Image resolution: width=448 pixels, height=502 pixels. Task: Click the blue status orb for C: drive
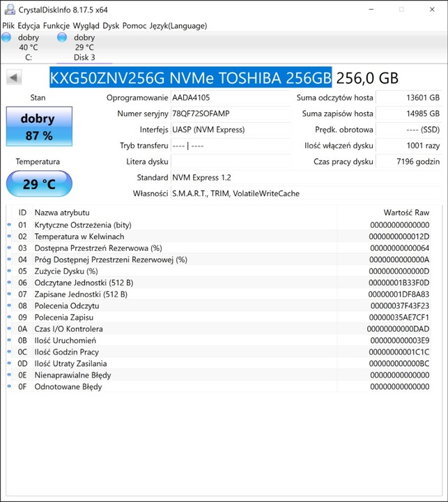point(6,38)
